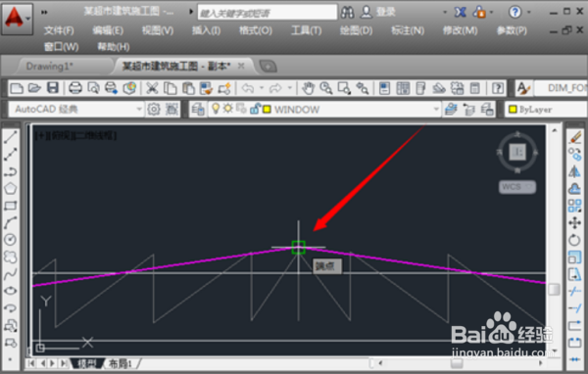The image size is (588, 374).
Task: Click the yellow ByLayer color swatch
Action: (513, 110)
